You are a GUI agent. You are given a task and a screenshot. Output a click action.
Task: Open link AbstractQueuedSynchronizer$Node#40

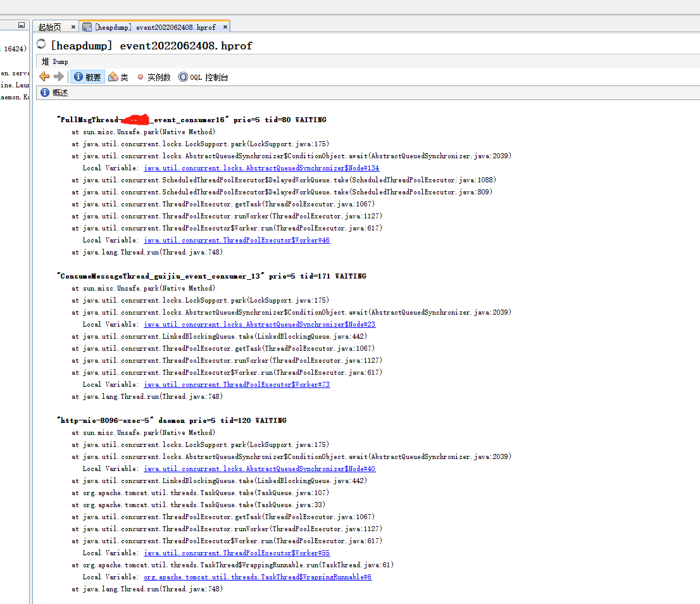click(259, 469)
